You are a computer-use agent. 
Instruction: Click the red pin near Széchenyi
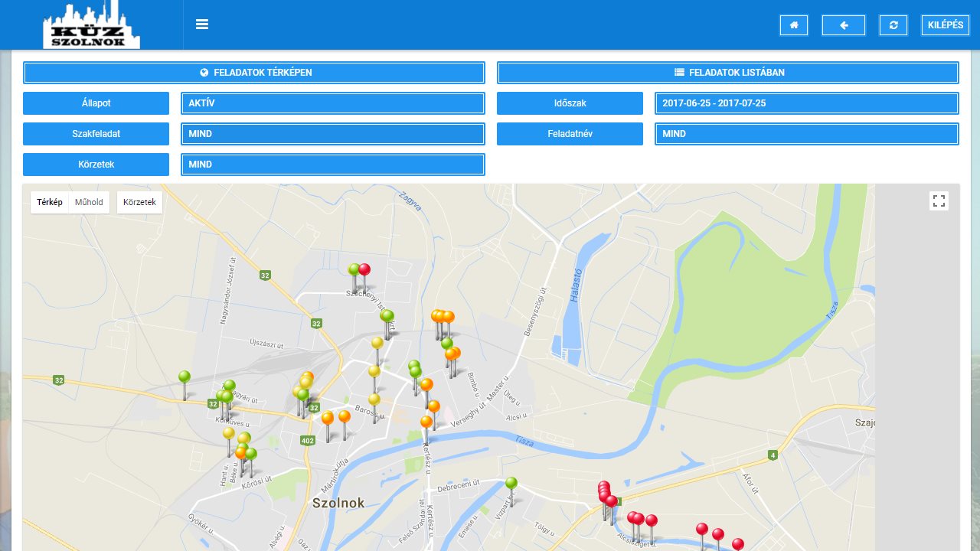[364, 270]
